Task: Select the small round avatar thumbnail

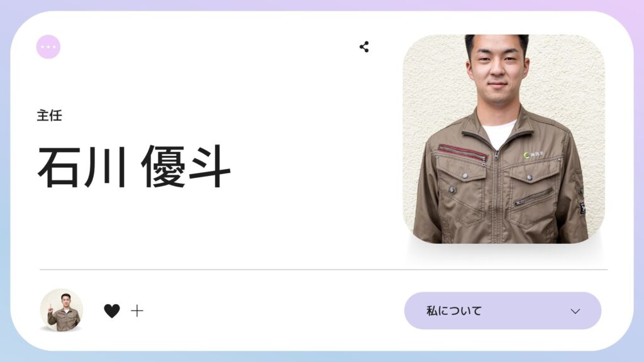Action: [x=62, y=310]
